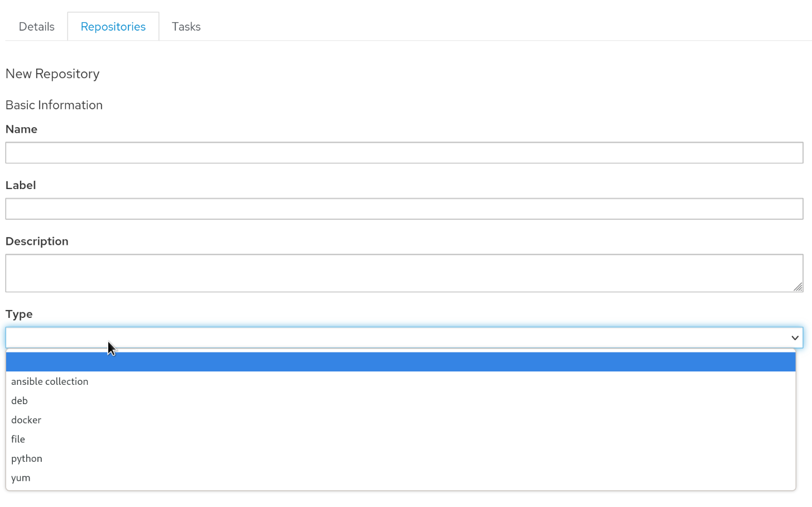Switch to the Repositories tab
Viewport: 812px width, 507px height.
click(113, 26)
